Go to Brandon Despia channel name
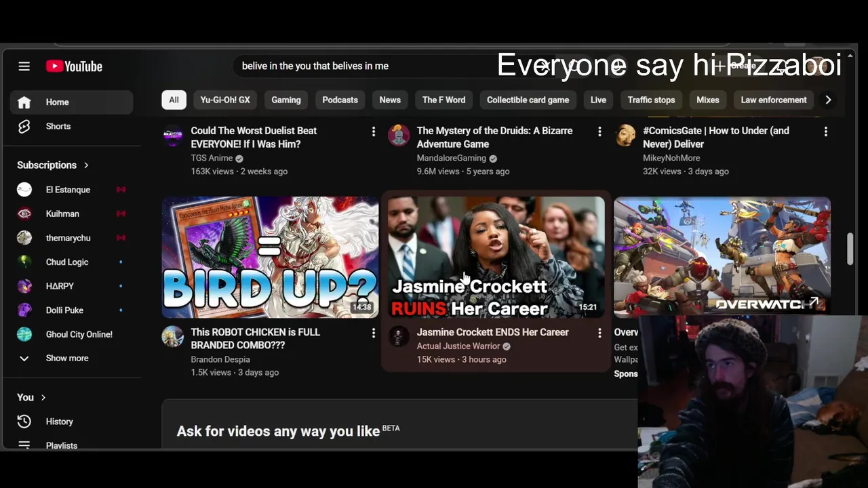This screenshot has width=868, height=488. pyautogui.click(x=220, y=359)
